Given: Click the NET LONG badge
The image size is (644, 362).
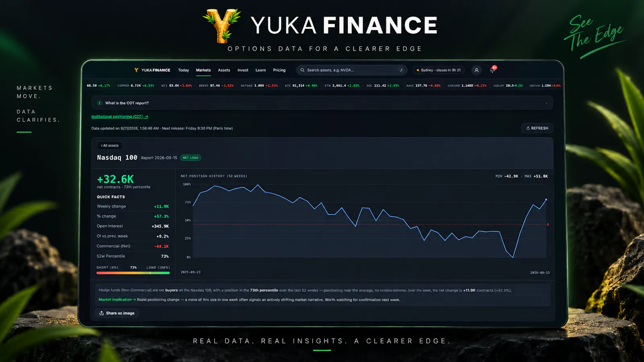Looking at the screenshot, I should (x=191, y=158).
